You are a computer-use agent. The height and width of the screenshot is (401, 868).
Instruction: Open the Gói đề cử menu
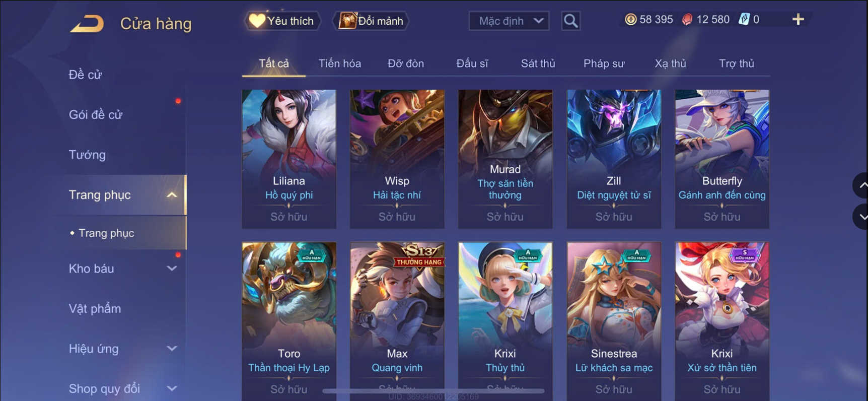96,114
